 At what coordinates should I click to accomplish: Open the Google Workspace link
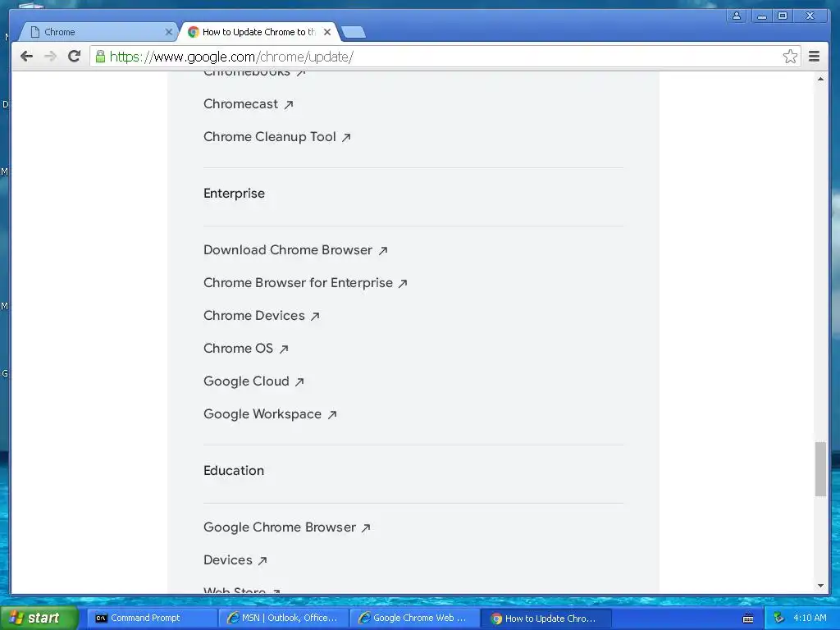point(270,414)
